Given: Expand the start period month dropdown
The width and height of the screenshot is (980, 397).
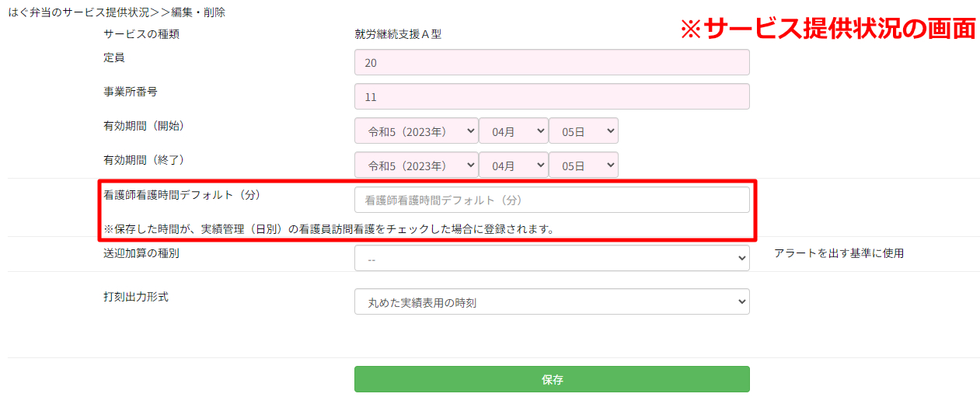Looking at the screenshot, I should click(513, 131).
